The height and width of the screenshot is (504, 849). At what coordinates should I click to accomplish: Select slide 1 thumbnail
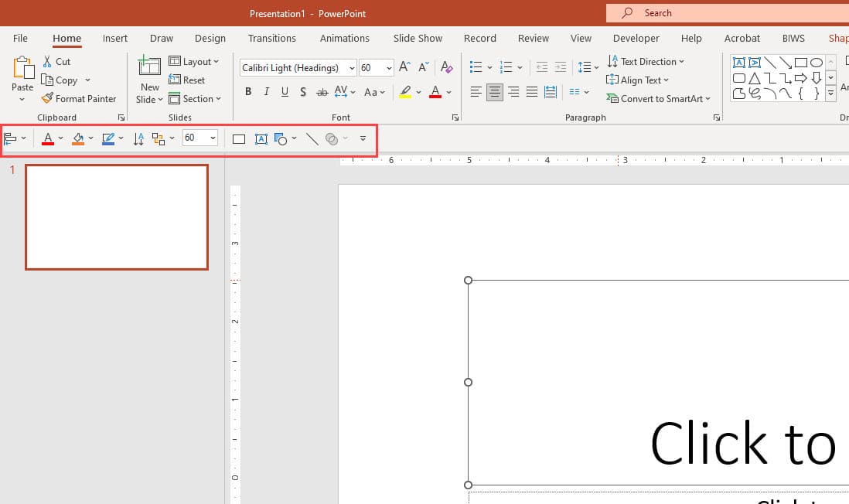tap(116, 216)
